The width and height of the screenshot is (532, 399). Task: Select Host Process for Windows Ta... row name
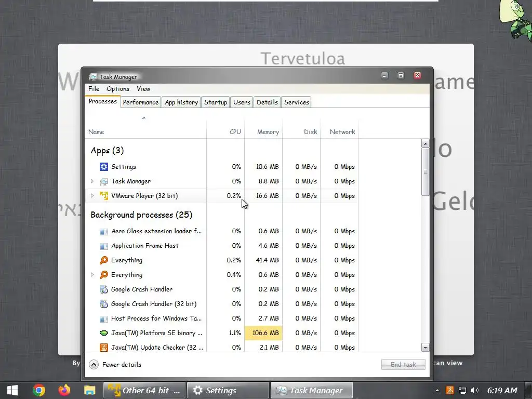click(x=156, y=318)
